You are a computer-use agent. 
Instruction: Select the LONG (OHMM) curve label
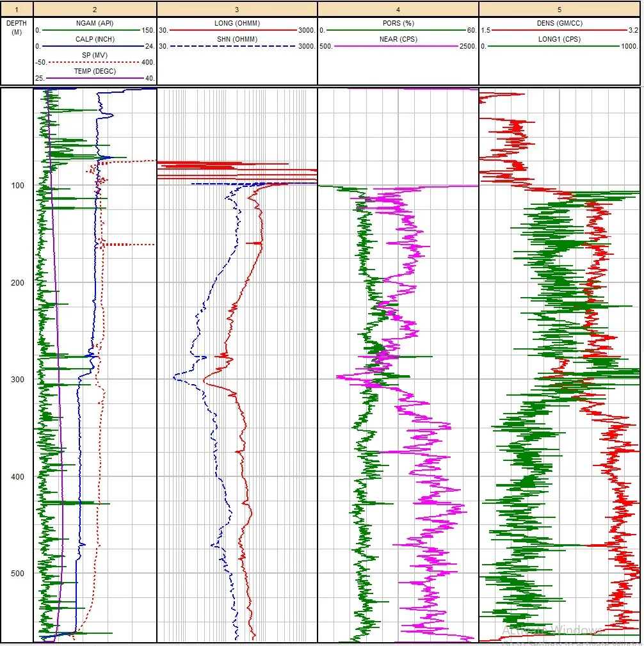[237, 23]
